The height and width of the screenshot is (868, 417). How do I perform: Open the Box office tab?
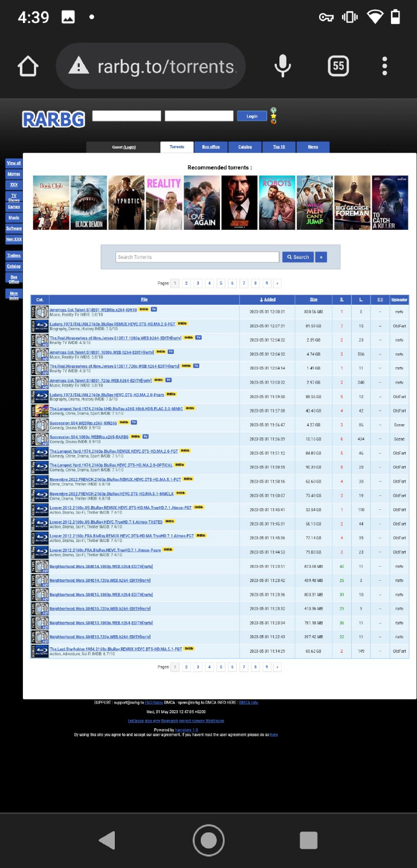211,147
